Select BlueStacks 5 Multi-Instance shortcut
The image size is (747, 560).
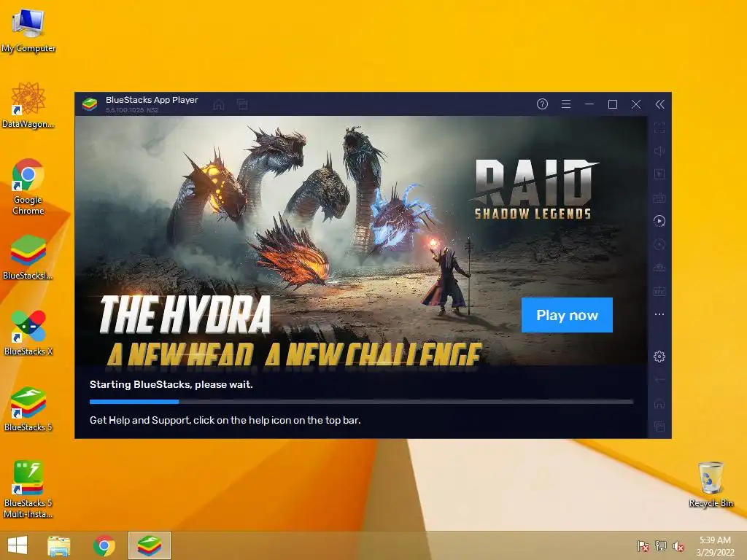click(x=28, y=489)
